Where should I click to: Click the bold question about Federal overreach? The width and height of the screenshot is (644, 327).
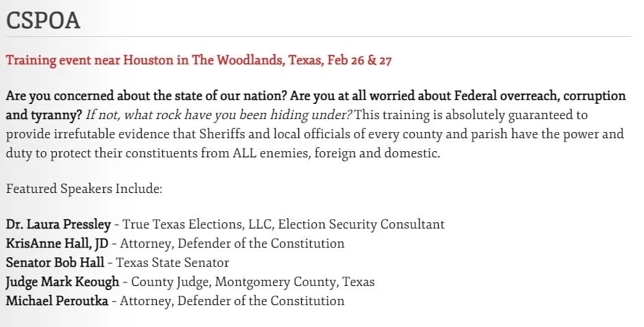[315, 105]
